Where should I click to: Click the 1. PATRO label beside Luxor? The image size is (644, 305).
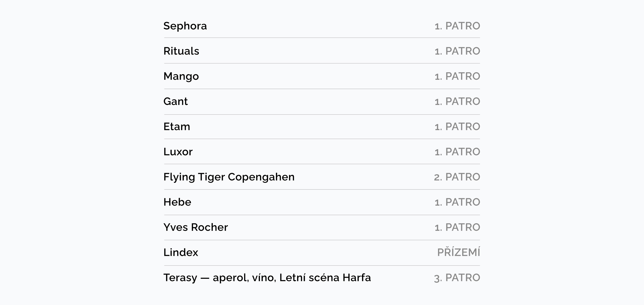pos(457,152)
